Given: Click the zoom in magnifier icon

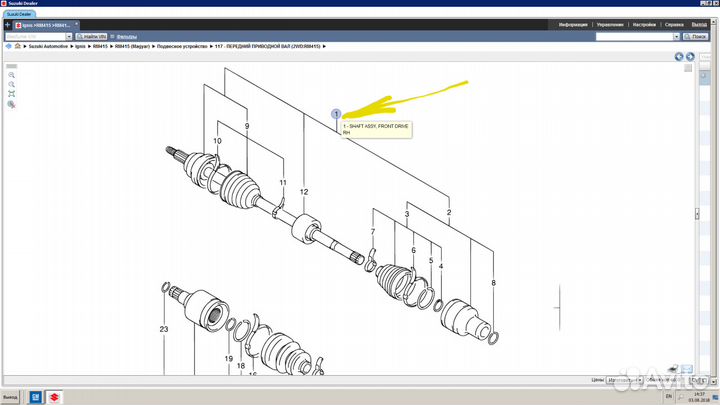Looking at the screenshot, I should tap(12, 75).
